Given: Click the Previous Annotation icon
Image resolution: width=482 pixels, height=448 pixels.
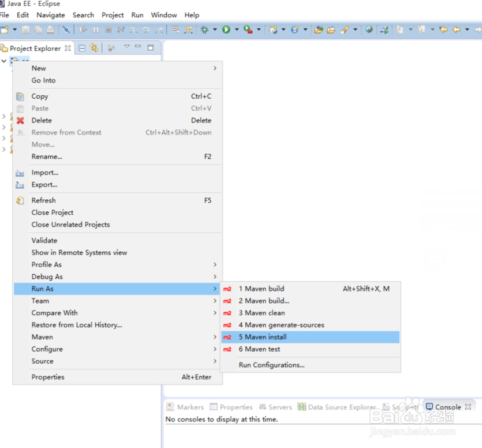Looking at the screenshot, I should tap(422, 30).
